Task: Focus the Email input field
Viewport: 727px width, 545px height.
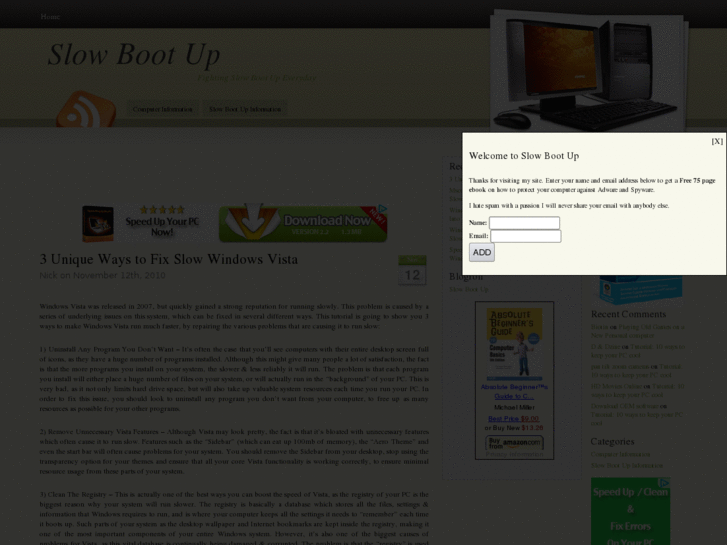Action: (x=526, y=236)
